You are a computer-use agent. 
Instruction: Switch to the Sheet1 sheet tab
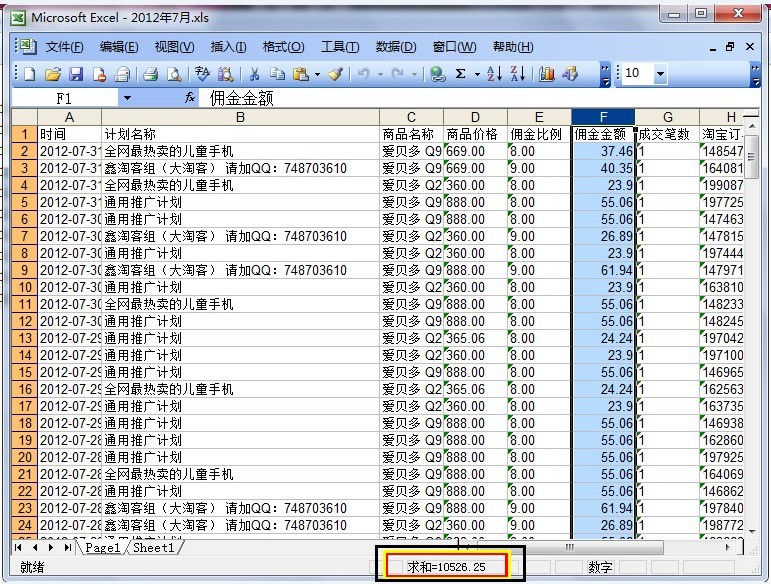154,548
